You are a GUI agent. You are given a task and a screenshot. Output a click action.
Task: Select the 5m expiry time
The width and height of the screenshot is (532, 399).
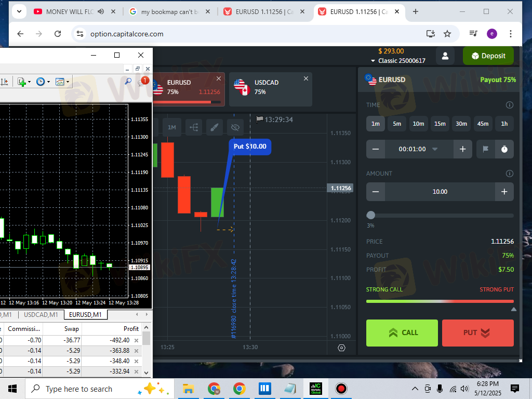click(397, 124)
